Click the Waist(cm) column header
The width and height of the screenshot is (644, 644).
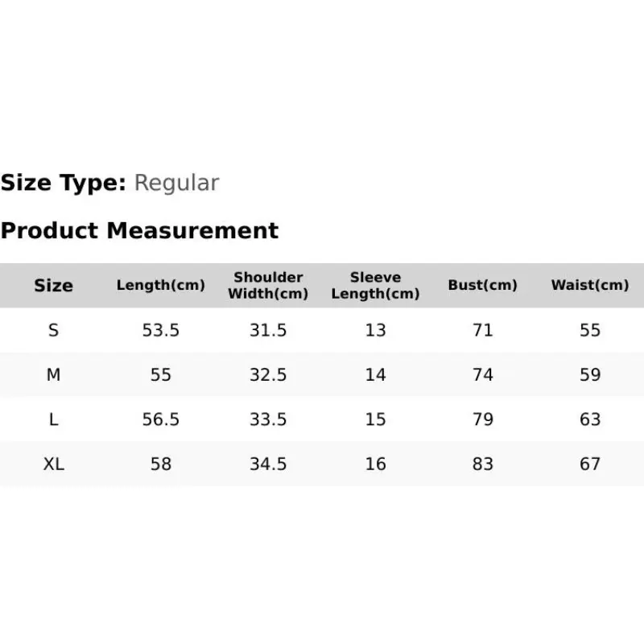[589, 286]
